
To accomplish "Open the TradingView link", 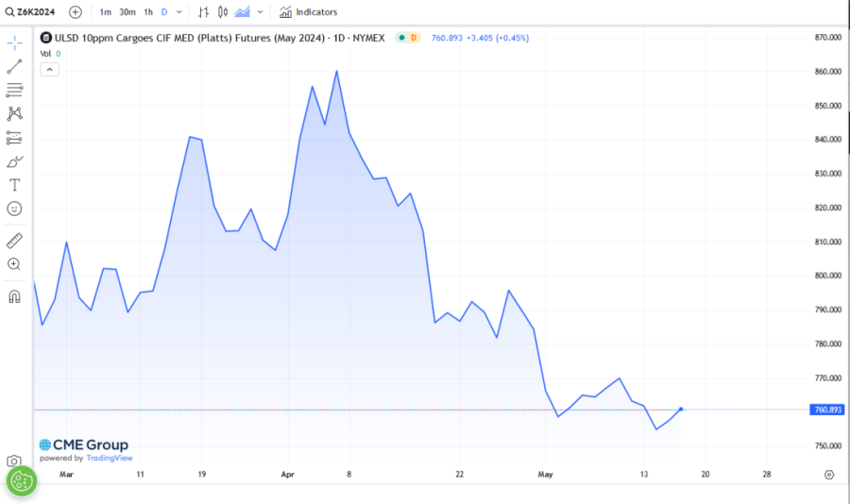I will (109, 458).
